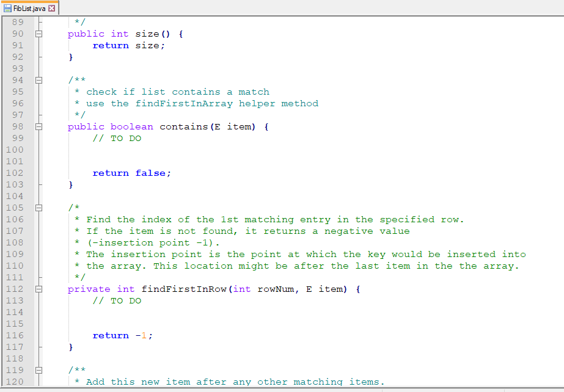The image size is (564, 392).
Task: Click comment 'Find the index of the 1st matching entry'
Action: (x=208, y=220)
